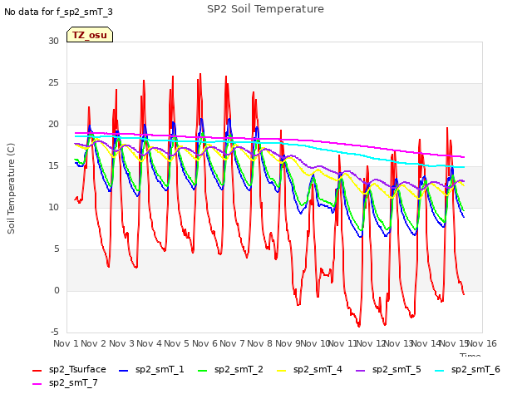Screen dimensions: 532x399
Task: Select the sp2_smT_7 legend entry
Action: click(x=65, y=382)
